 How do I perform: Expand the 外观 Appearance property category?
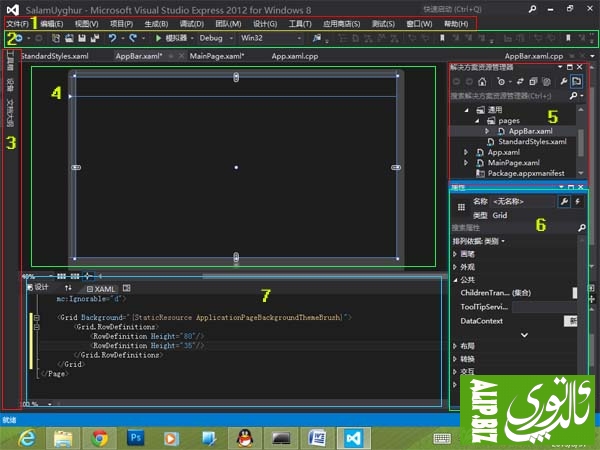click(x=455, y=267)
